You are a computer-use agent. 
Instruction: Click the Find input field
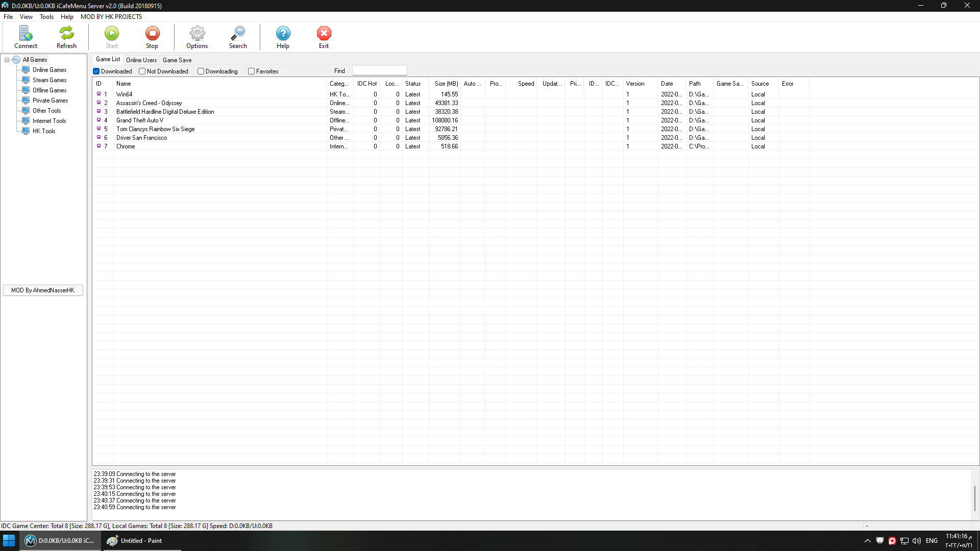click(x=379, y=71)
